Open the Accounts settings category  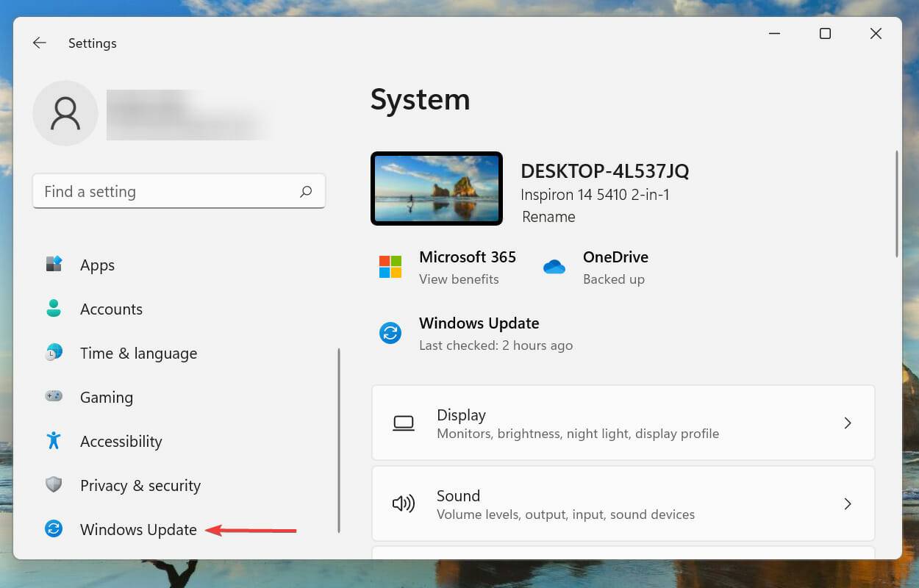[x=111, y=309]
